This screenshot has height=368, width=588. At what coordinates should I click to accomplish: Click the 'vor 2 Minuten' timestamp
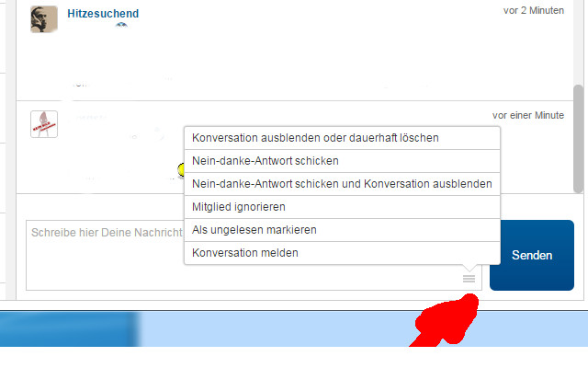[534, 10]
